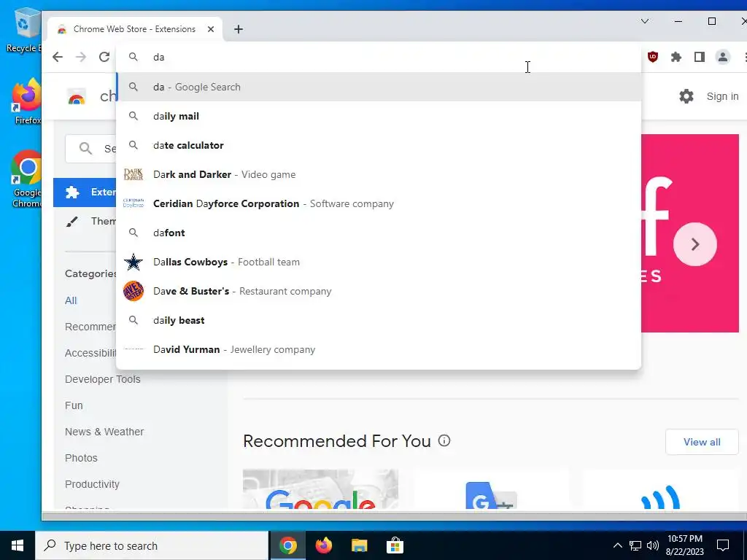
Task: Click the Dark and Darker suggestion icon
Action: 133,174
